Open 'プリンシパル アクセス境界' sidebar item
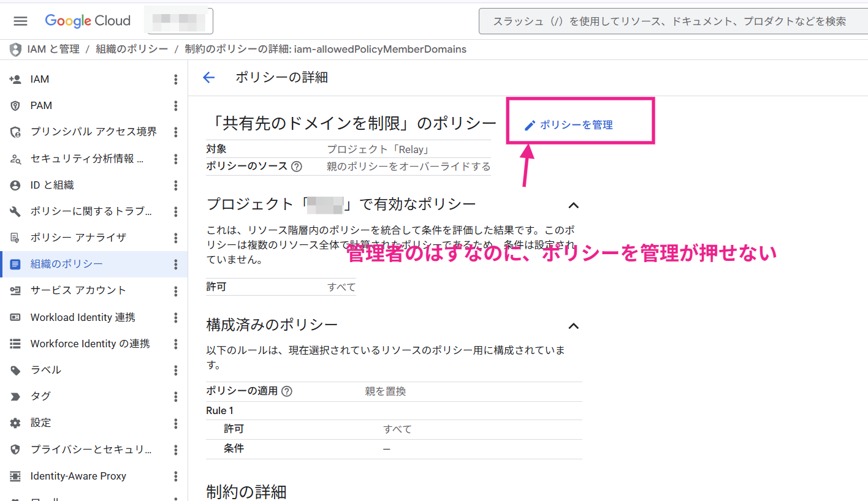This screenshot has height=501, width=868. click(94, 132)
